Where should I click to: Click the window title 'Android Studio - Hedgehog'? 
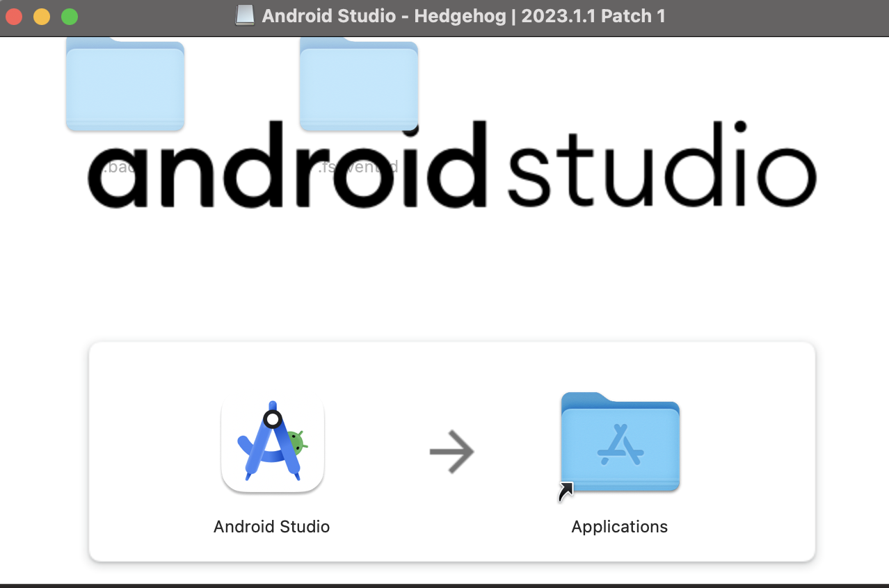tap(464, 16)
